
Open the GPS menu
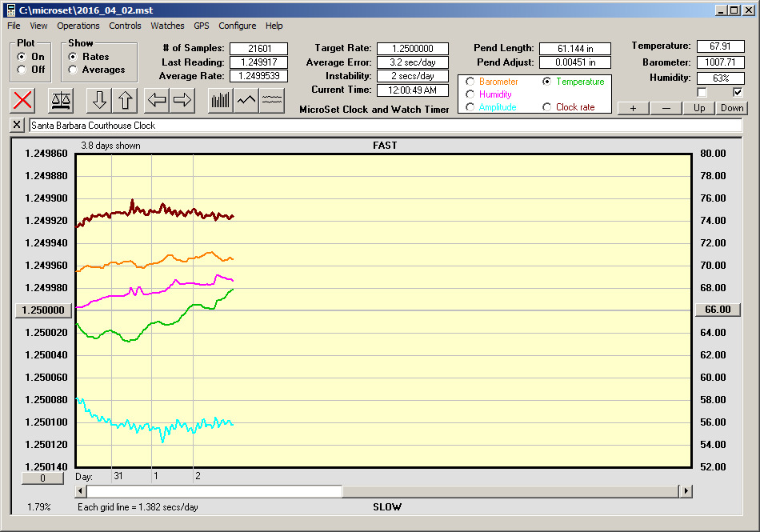point(202,26)
